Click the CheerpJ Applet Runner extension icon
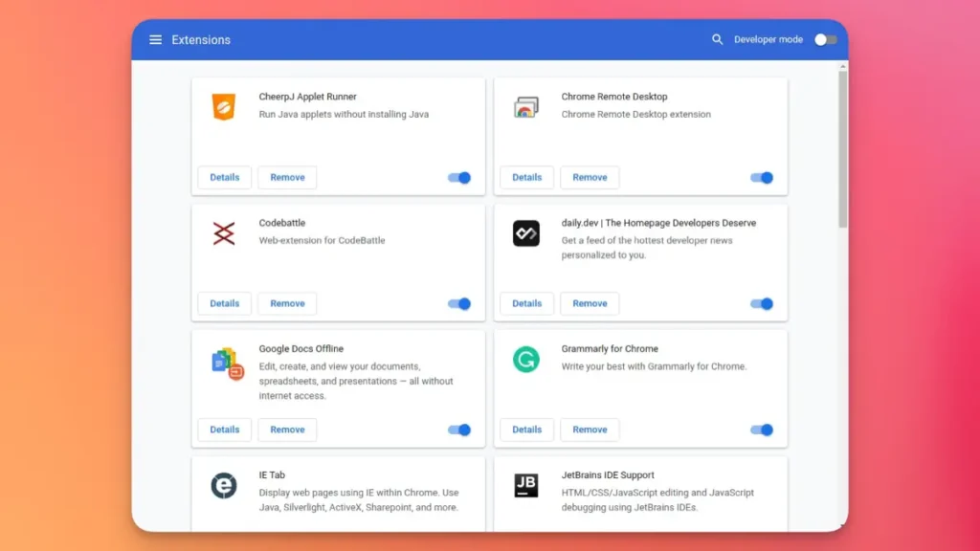Screen dimensions: 980x551 pyautogui.click(x=223, y=108)
